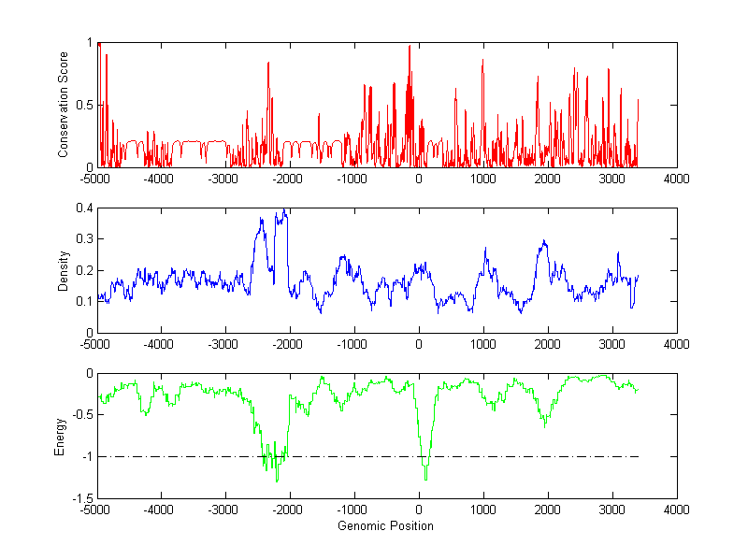Click the red conservation peak near position 1000

point(482,62)
